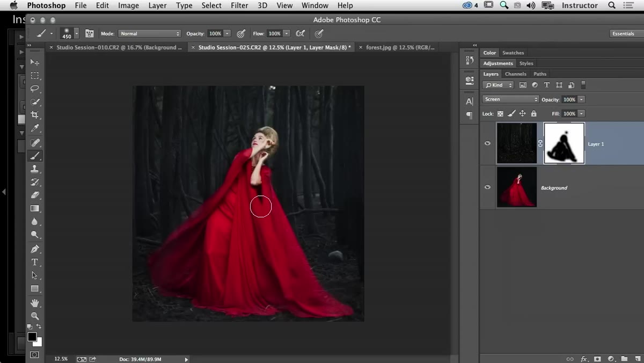Select the Blur tool
This screenshot has width=644, height=363.
35,222
